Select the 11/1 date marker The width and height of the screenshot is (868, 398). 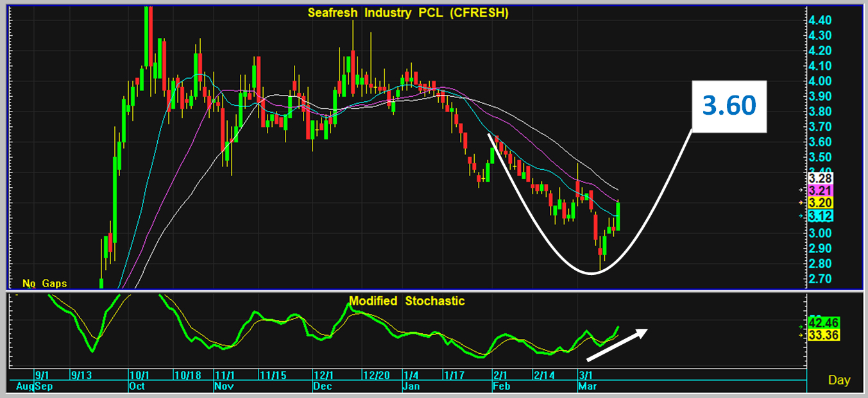click(x=224, y=375)
